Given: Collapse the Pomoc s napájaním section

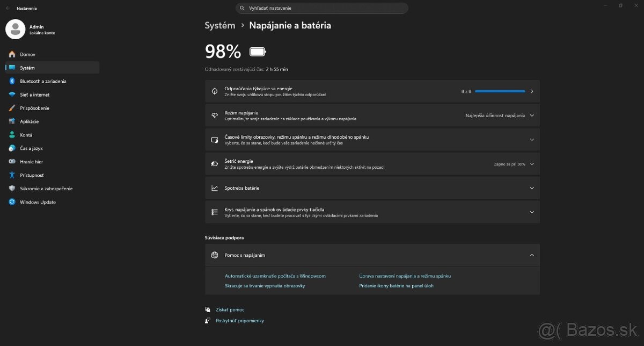Looking at the screenshot, I should tap(531, 255).
